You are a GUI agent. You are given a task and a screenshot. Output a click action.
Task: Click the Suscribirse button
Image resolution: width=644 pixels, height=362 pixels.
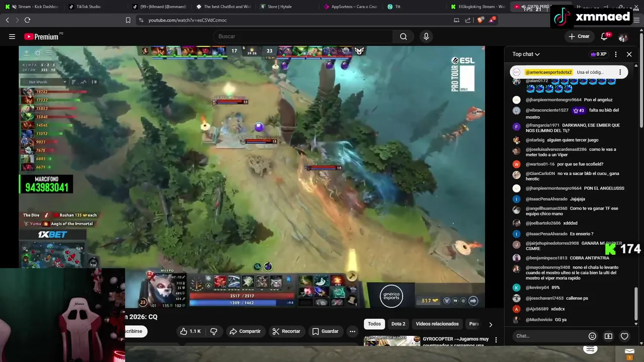click(x=136, y=331)
